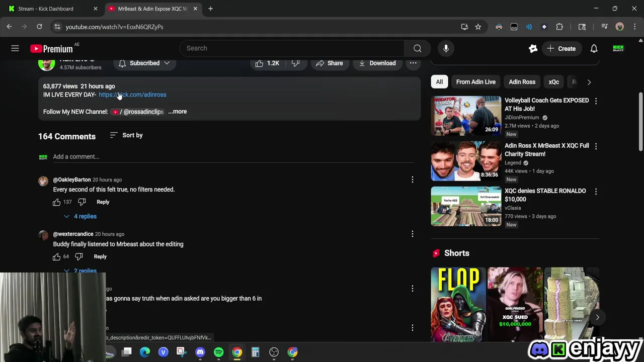The width and height of the screenshot is (644, 362).
Task: Open Calculator from the taskbar
Action: pyautogui.click(x=255, y=352)
